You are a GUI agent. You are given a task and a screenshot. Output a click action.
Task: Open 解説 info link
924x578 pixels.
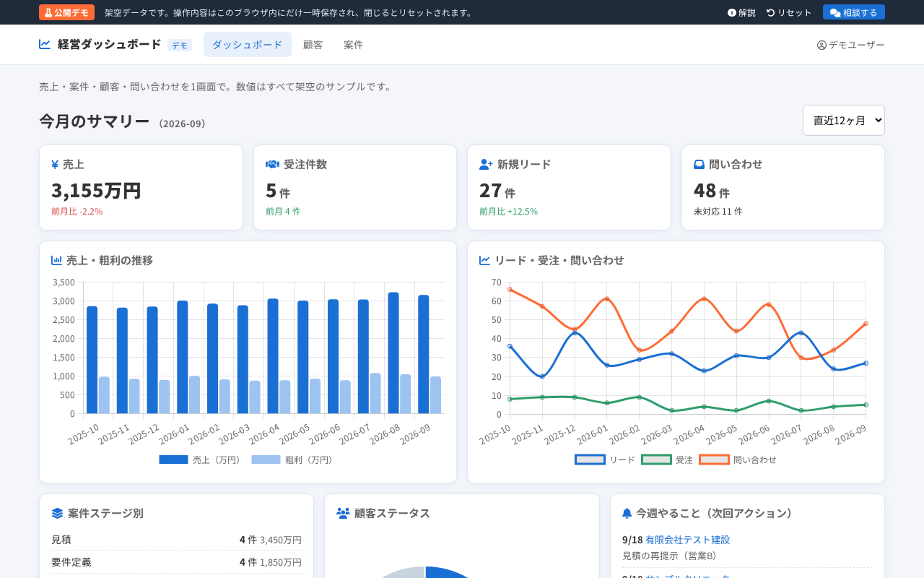click(741, 12)
